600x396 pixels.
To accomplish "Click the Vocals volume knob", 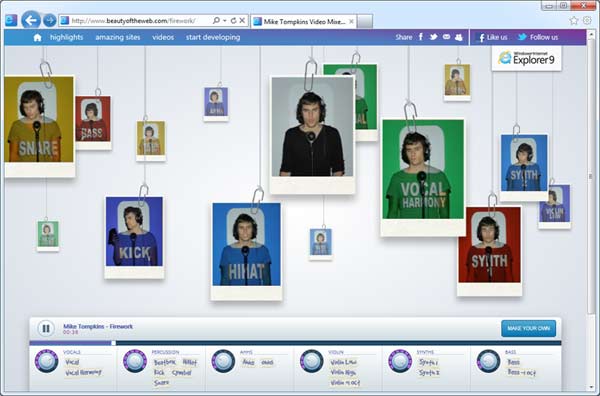I will [46, 361].
